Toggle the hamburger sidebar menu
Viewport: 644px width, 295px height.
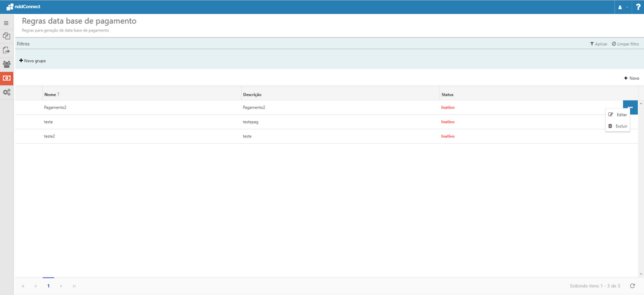[6, 23]
